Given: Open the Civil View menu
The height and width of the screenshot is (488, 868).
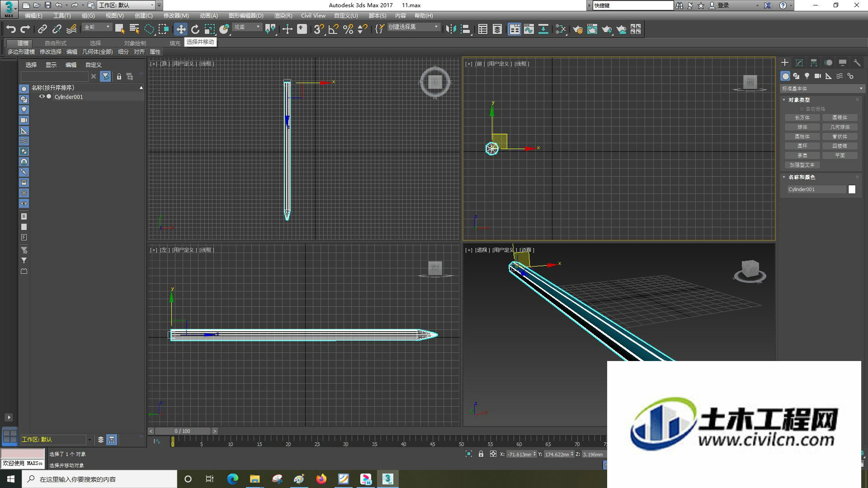Looking at the screenshot, I should (313, 15).
